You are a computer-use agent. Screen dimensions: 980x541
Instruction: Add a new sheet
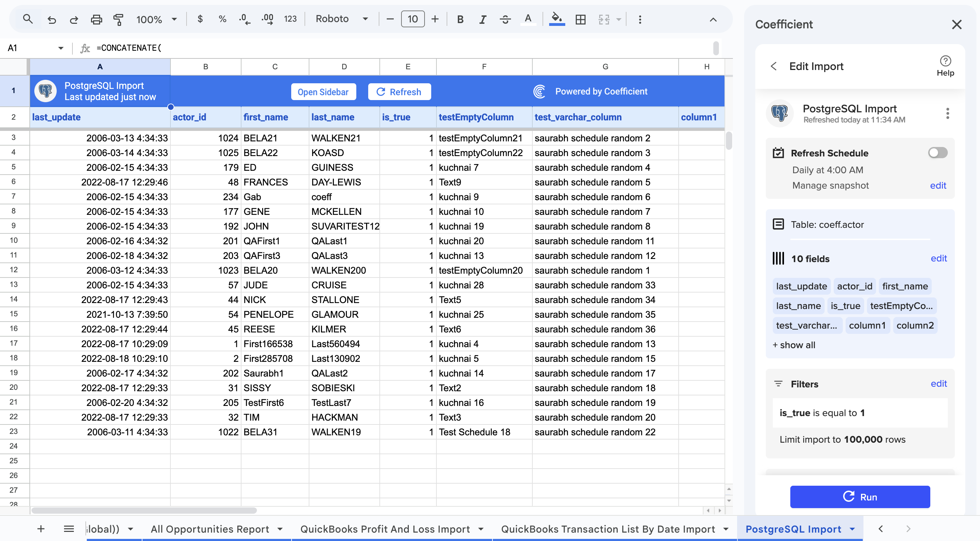pyautogui.click(x=40, y=529)
